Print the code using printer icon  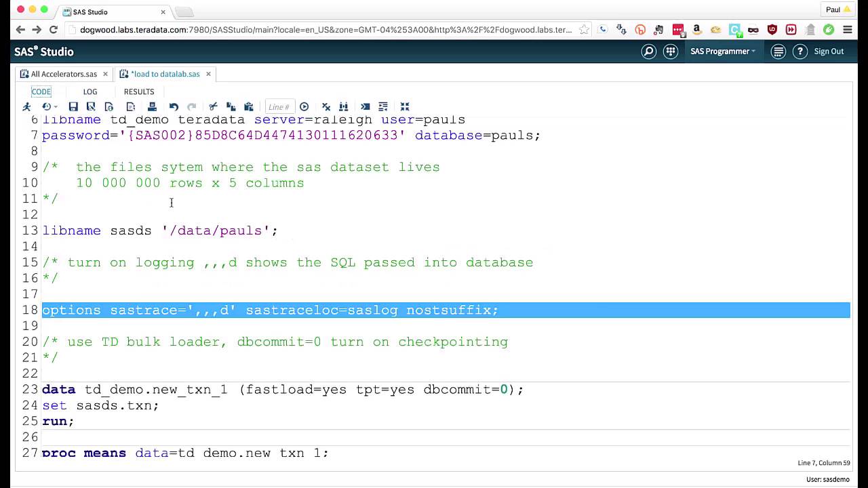[x=152, y=106]
